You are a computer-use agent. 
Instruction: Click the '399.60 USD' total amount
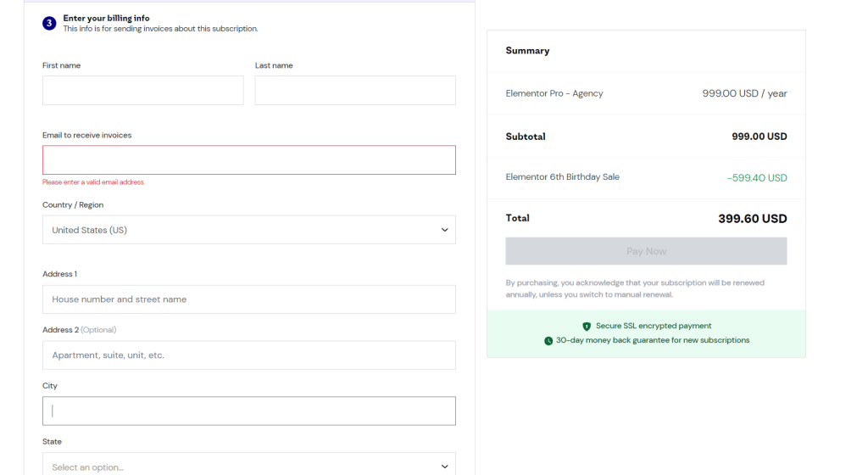(753, 219)
